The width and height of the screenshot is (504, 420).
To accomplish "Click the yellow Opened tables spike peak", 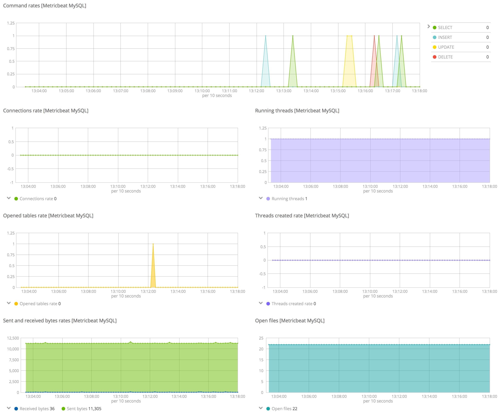I will (153, 244).
